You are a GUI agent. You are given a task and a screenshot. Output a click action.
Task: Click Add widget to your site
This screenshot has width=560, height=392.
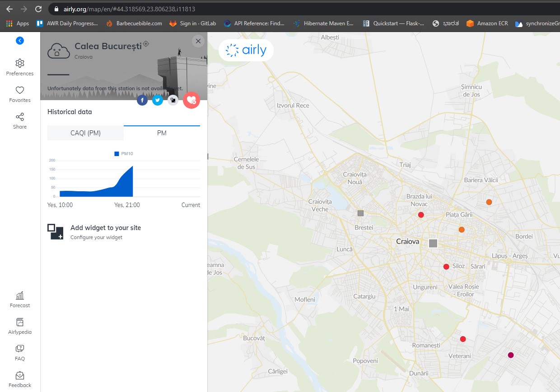pos(105,228)
